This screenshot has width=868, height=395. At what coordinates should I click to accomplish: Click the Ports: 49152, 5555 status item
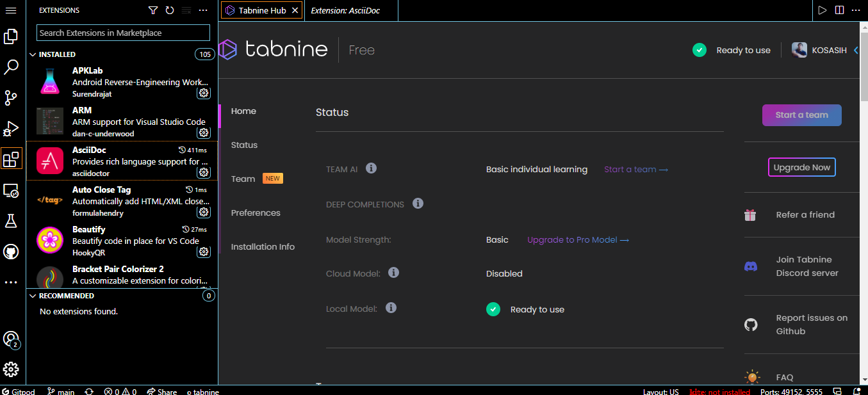pyautogui.click(x=791, y=391)
